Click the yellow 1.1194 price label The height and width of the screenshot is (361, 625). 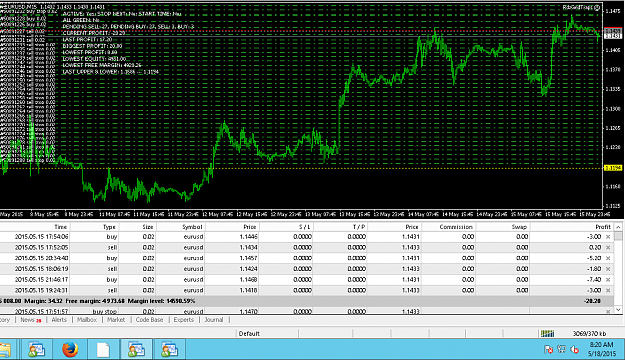tap(613, 168)
